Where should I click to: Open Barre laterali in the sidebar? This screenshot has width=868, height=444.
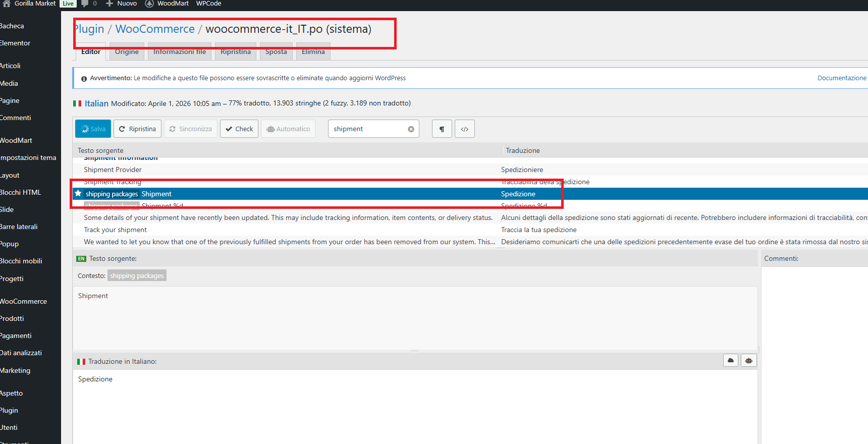tap(19, 227)
